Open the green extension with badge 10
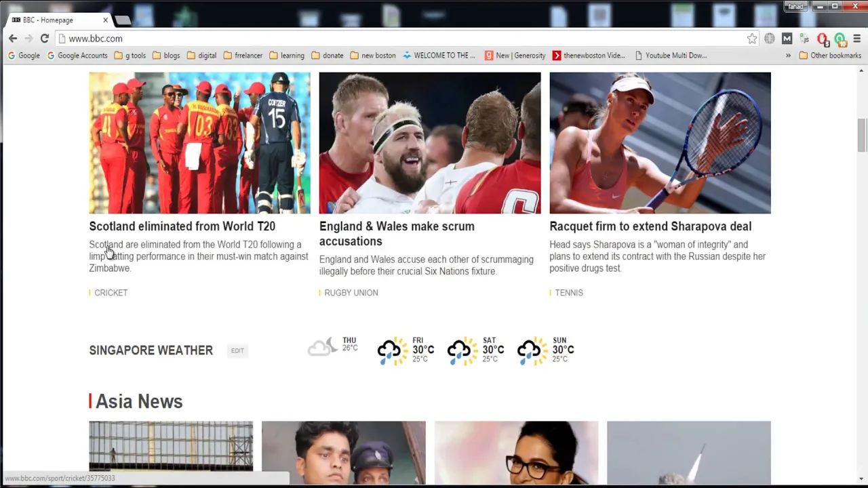Image resolution: width=868 pixels, height=488 pixels. click(840, 39)
